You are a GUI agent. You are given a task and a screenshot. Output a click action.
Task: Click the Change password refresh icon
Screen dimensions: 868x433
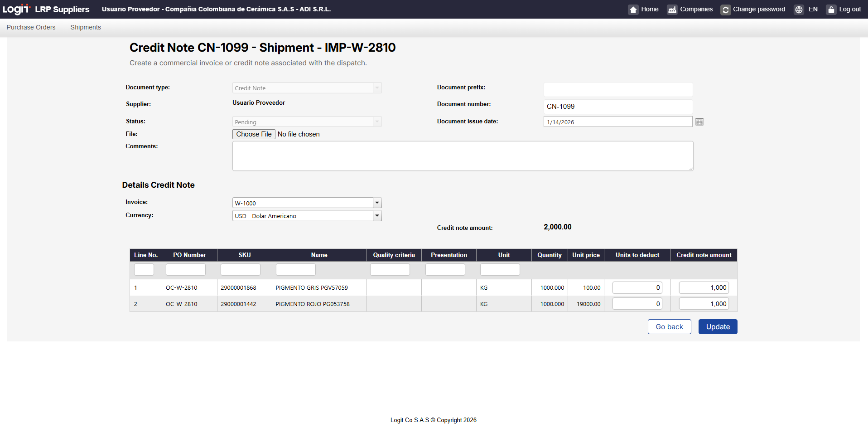[x=725, y=10]
